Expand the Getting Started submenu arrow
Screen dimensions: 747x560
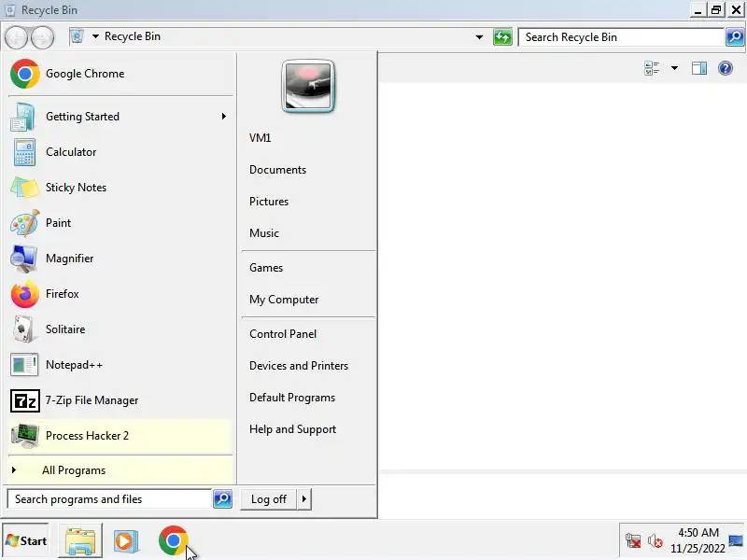point(224,116)
